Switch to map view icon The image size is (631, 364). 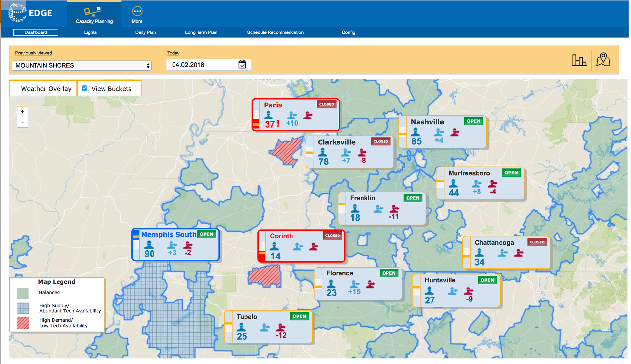(603, 59)
